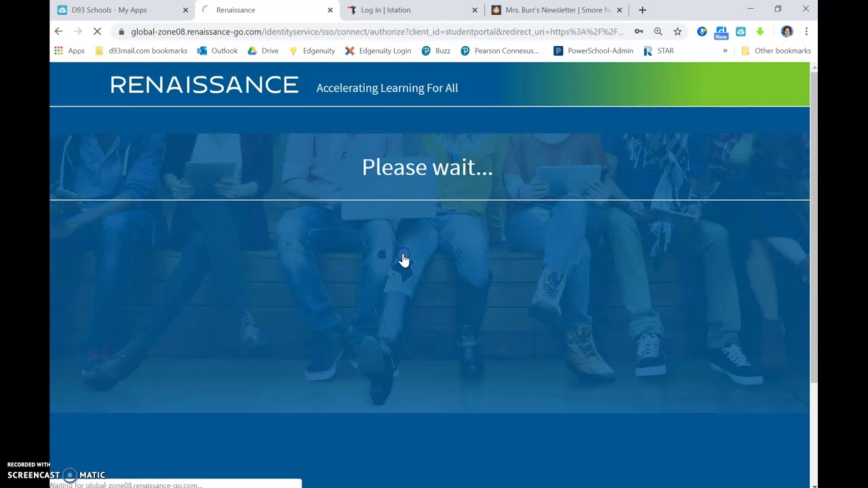The width and height of the screenshot is (868, 488).
Task: Click the scrollbar up arrow
Action: (814, 66)
